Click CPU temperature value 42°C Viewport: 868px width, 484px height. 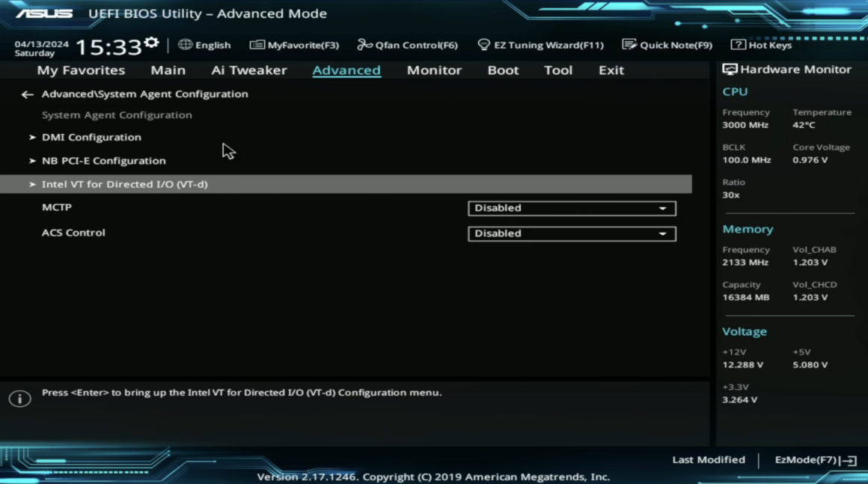click(803, 125)
